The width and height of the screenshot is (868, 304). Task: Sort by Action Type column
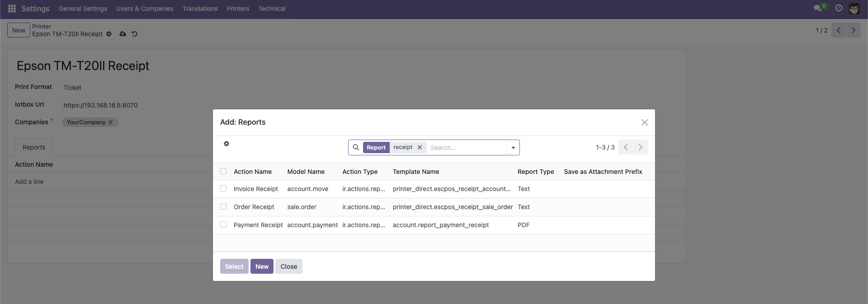click(360, 172)
